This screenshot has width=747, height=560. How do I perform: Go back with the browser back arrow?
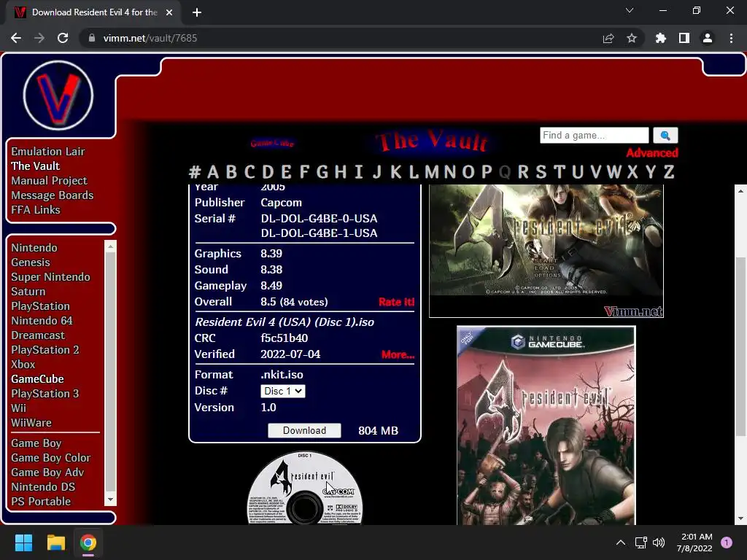pyautogui.click(x=16, y=38)
